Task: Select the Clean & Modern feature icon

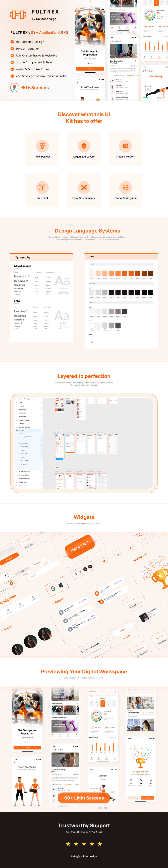Action: coord(125,146)
